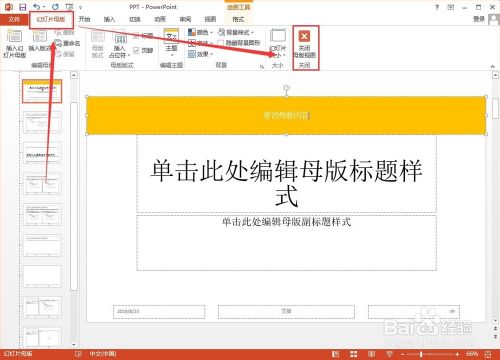Click 重命名 (Rename) button
The image size is (500, 360).
click(x=67, y=43)
